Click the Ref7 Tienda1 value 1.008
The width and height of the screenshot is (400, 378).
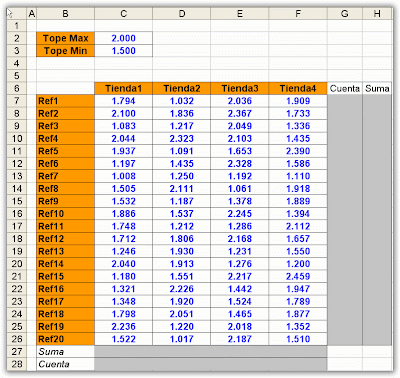pos(124,176)
